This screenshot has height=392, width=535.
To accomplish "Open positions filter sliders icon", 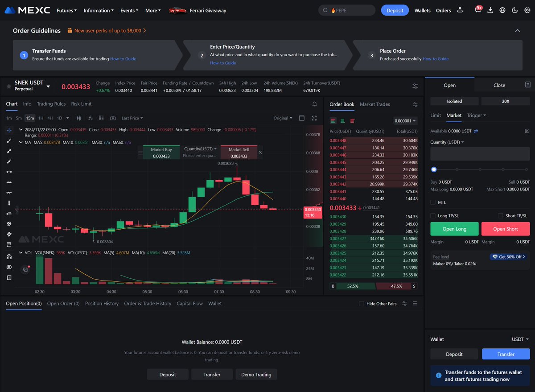I will (404, 304).
